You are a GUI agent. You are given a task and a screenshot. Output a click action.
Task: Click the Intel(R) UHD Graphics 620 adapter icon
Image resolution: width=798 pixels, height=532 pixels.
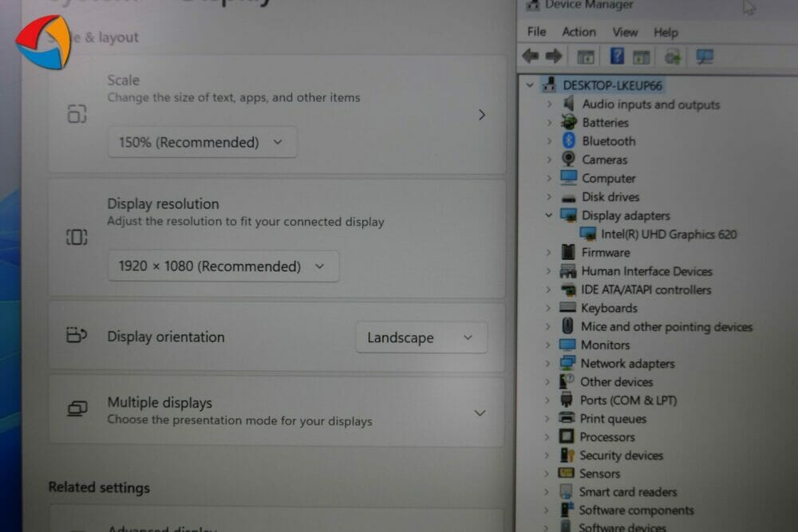588,234
